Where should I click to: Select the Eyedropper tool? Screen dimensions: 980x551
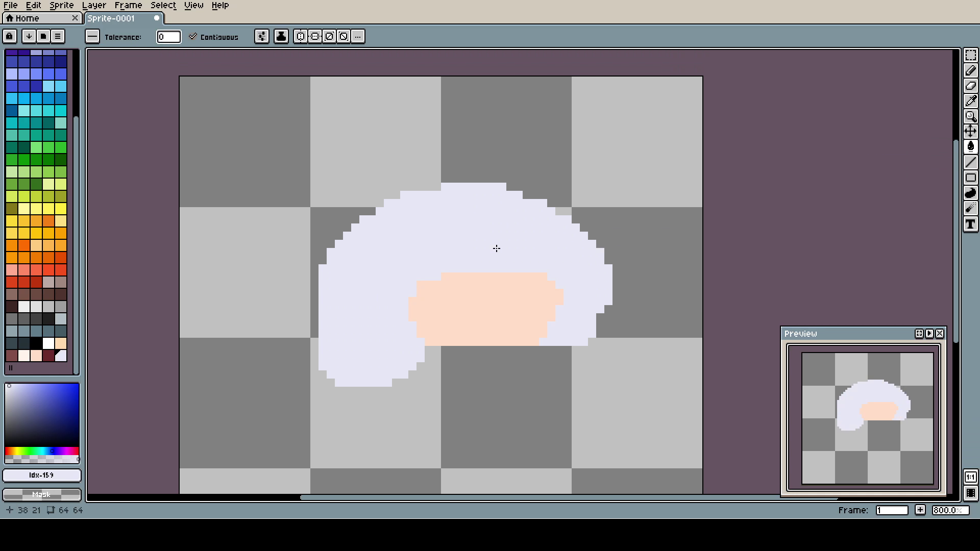click(x=970, y=101)
